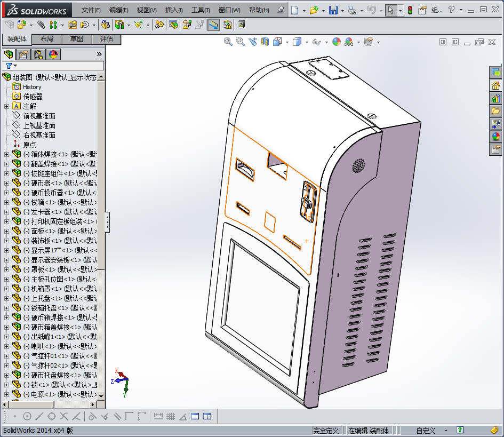Switch to the 评估 tab
This screenshot has height=437, width=504.
106,39
